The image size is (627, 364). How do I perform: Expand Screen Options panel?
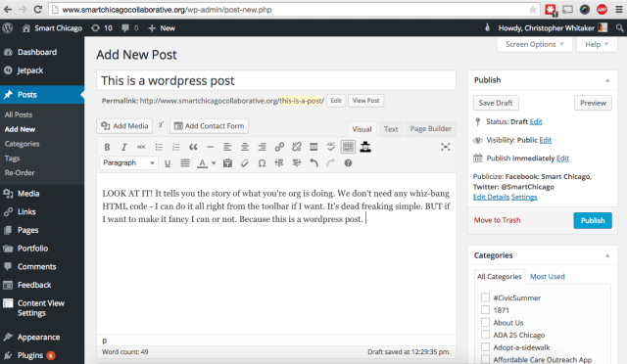pos(535,44)
